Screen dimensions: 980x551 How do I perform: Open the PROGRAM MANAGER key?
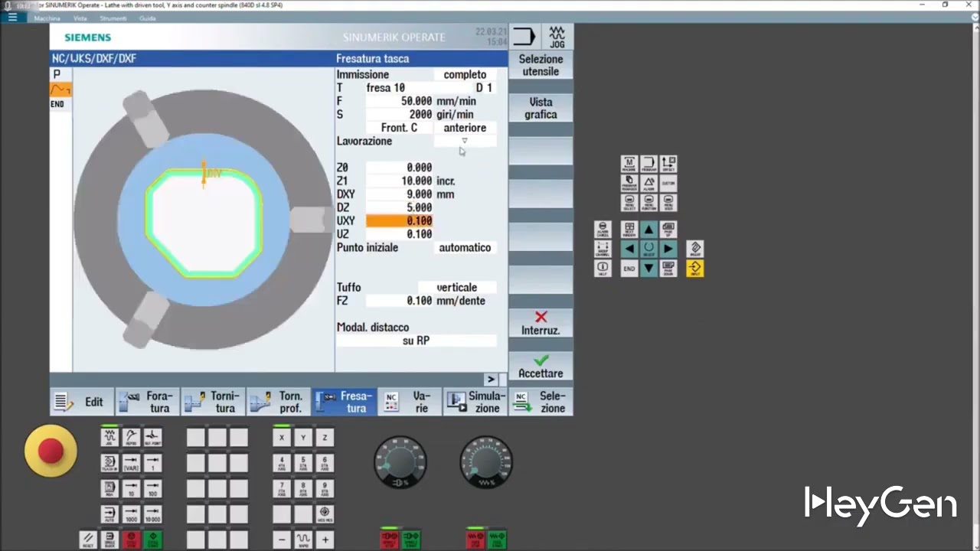(x=629, y=183)
